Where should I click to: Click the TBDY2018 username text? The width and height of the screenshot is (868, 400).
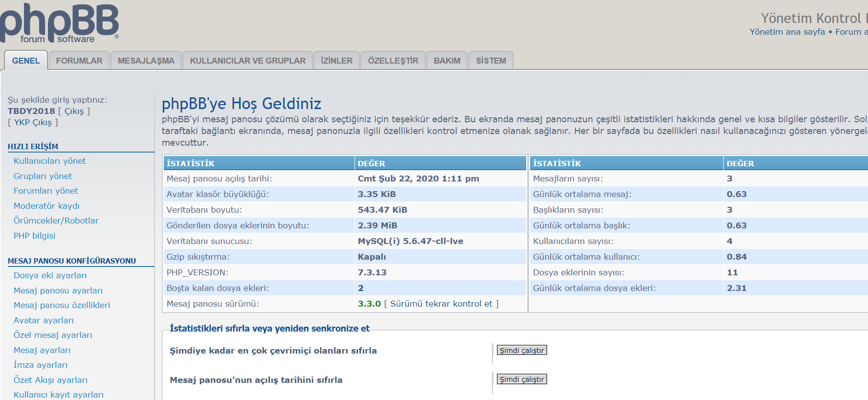31,111
